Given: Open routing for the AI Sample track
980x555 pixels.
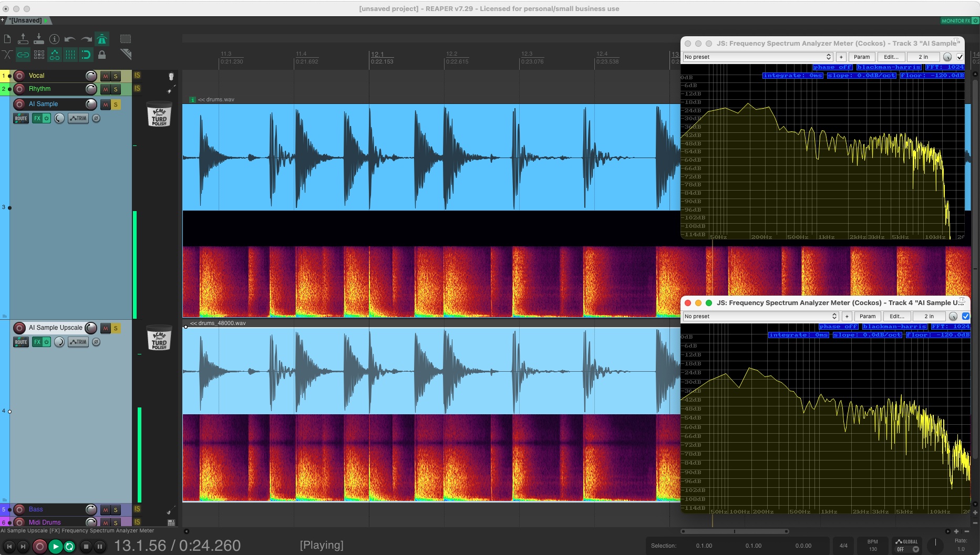Looking at the screenshot, I should pos(21,118).
